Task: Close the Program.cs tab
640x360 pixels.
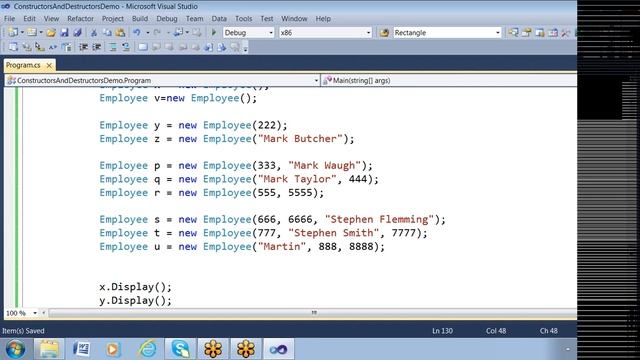Action: [49, 65]
